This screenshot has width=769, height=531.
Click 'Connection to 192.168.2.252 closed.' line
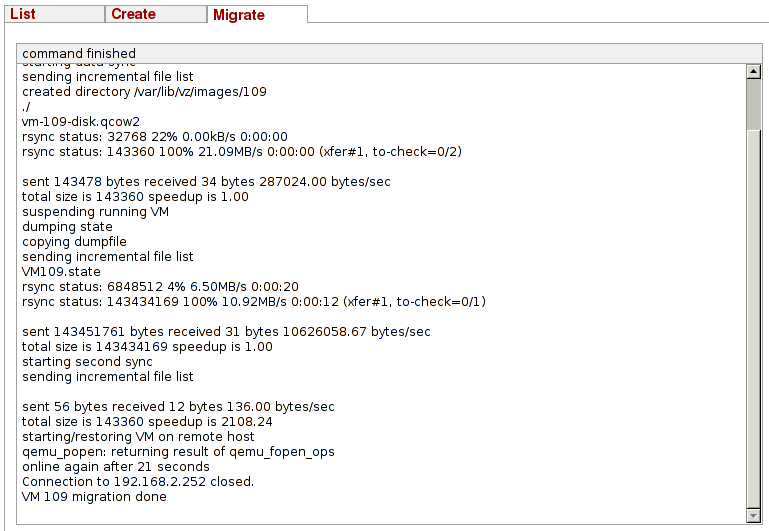click(x=138, y=481)
